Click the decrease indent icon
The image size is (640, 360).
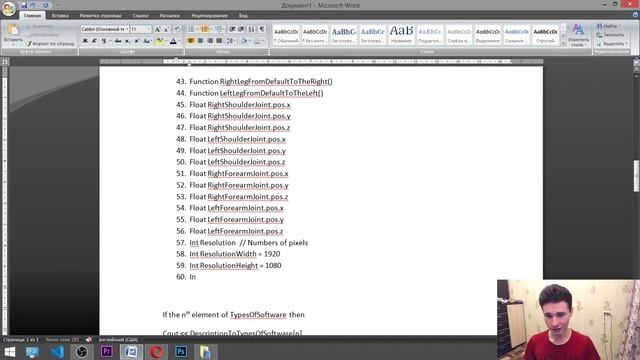(232, 29)
